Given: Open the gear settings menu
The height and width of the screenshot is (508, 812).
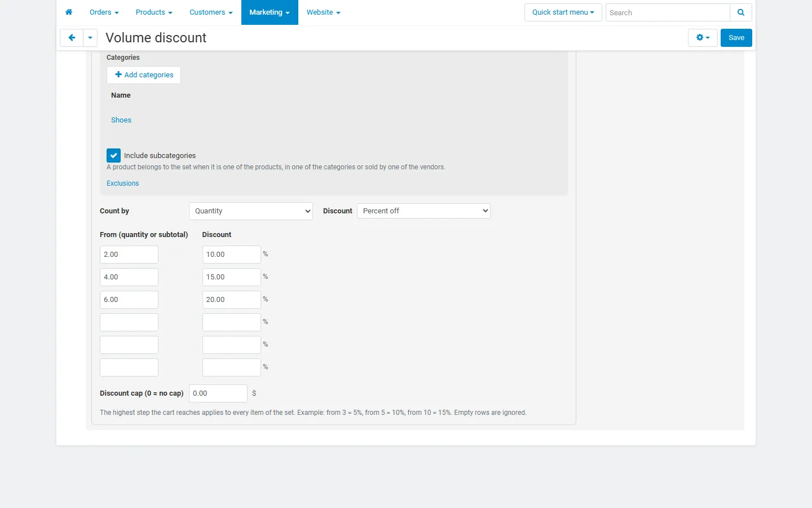Looking at the screenshot, I should tap(703, 38).
